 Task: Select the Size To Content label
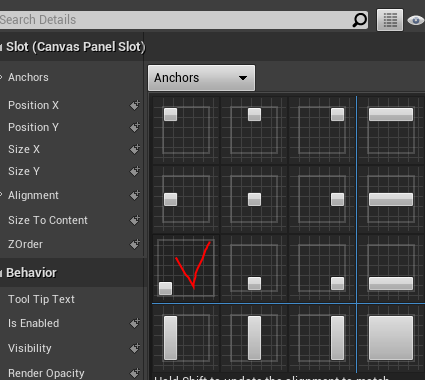pos(48,220)
